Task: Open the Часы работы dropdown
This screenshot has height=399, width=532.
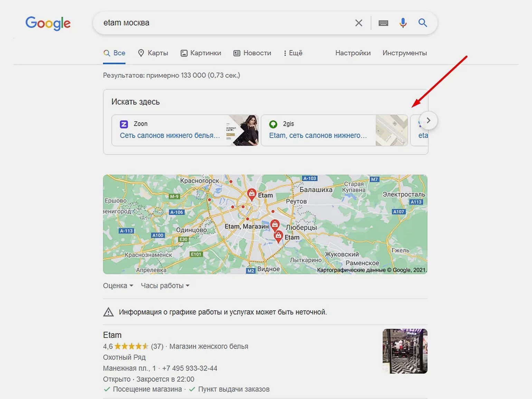Action: coord(165,286)
